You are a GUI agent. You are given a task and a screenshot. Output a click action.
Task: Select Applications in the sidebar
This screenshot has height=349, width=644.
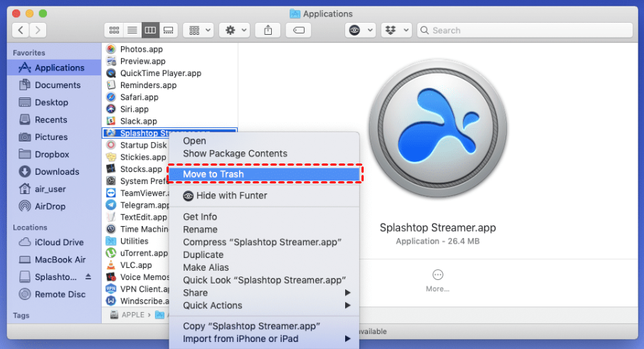(x=54, y=68)
